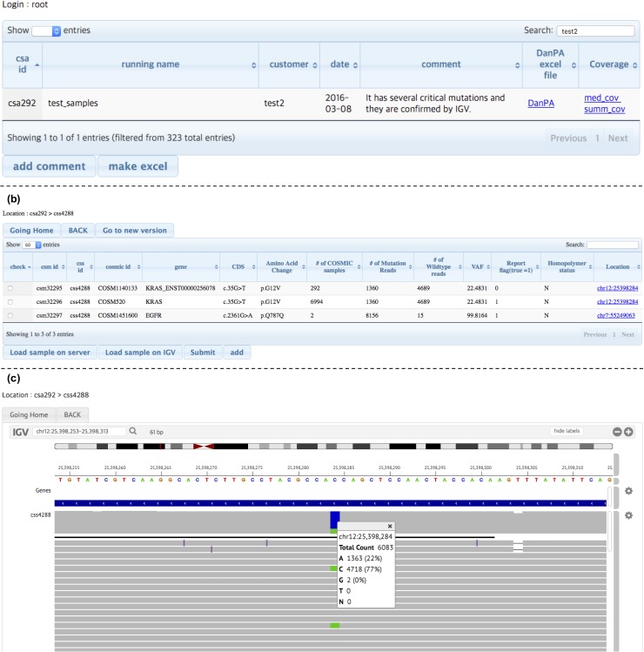Check the box for row csm32295
This screenshot has height=652, width=644.
(x=10, y=287)
